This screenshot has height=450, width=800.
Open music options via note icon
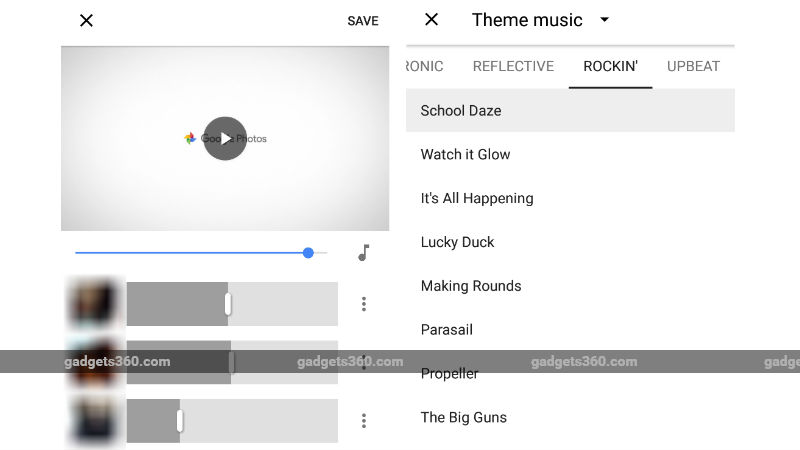point(364,253)
